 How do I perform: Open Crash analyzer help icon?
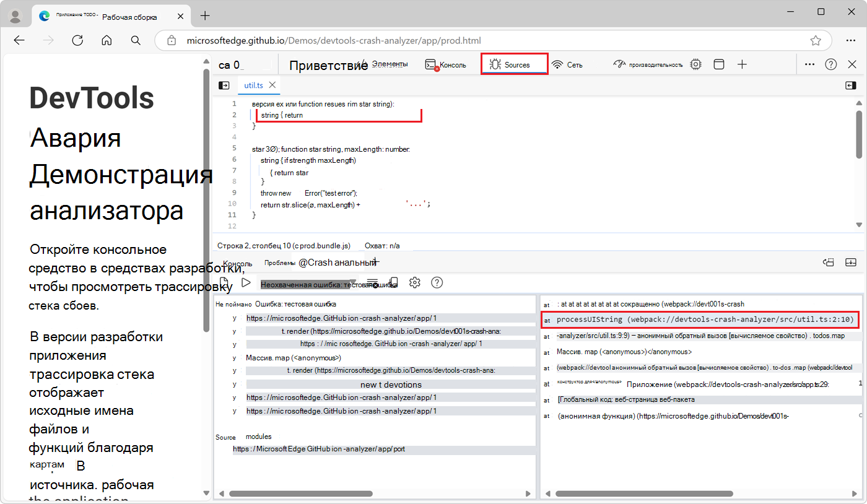tap(437, 282)
